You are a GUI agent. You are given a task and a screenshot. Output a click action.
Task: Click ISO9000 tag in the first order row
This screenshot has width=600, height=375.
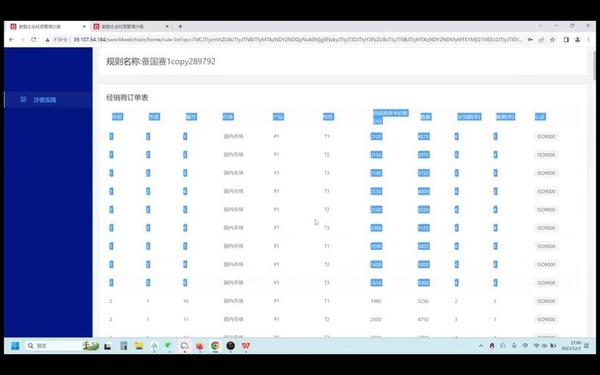(546, 137)
